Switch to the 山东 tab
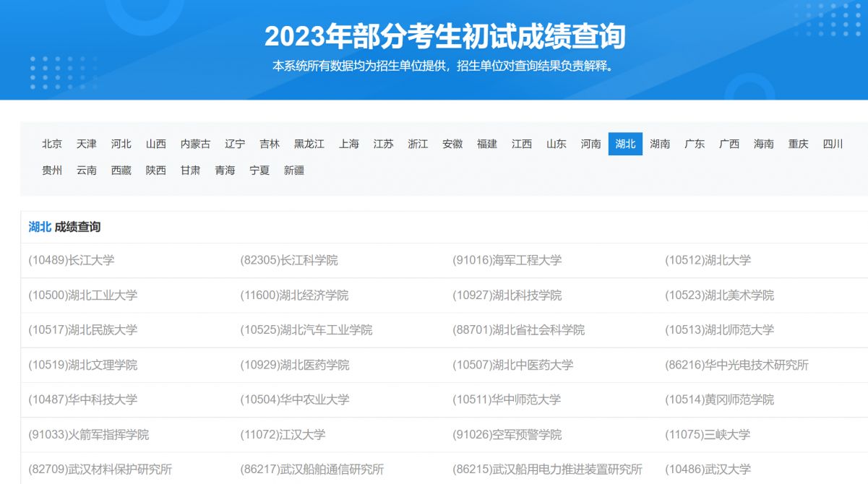The image size is (868, 484). pyautogui.click(x=557, y=144)
